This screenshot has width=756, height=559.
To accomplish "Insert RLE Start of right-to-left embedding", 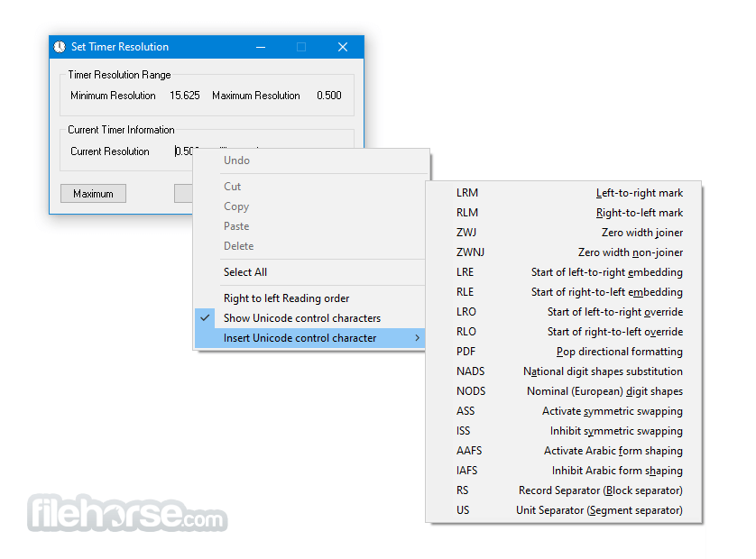I will [x=563, y=292].
